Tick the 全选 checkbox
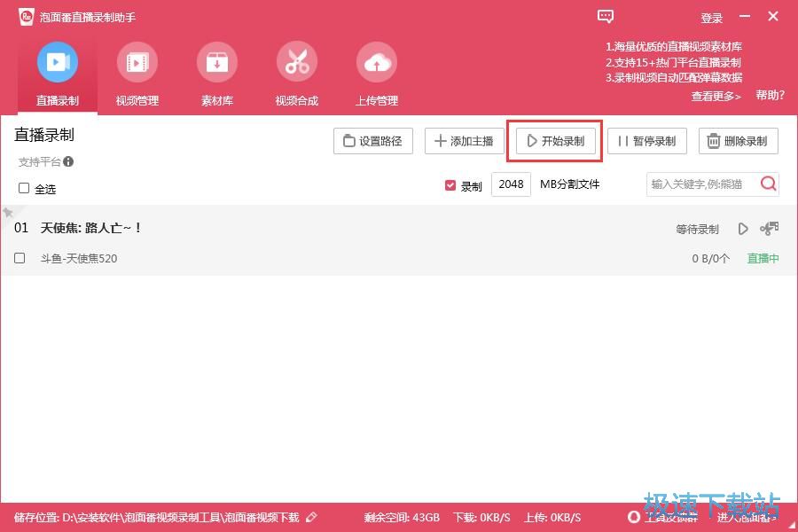Viewport: 798px width, 532px height. tap(24, 188)
